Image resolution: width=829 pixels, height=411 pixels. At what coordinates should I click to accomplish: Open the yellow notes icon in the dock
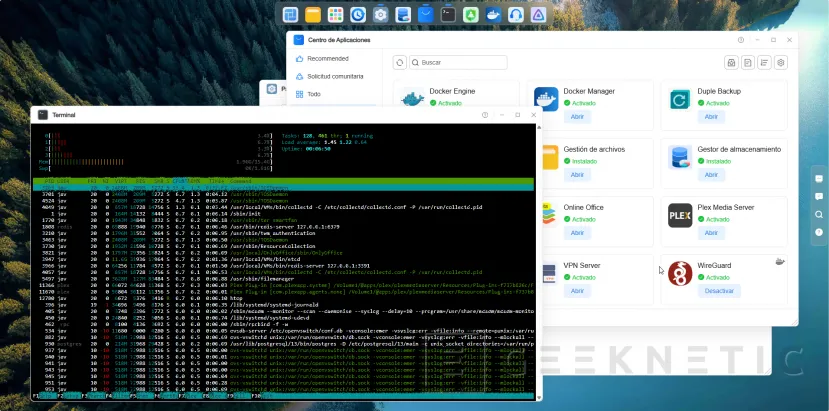click(313, 15)
